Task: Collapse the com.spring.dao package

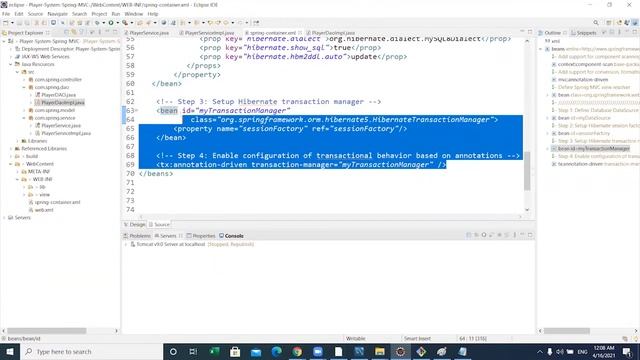Action: coord(24,87)
